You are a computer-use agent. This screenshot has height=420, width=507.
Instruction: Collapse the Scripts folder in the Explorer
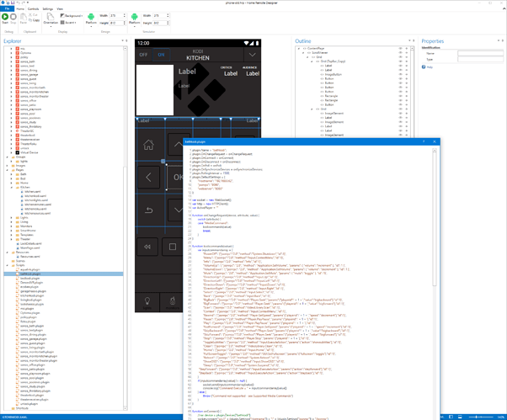(x=7, y=265)
